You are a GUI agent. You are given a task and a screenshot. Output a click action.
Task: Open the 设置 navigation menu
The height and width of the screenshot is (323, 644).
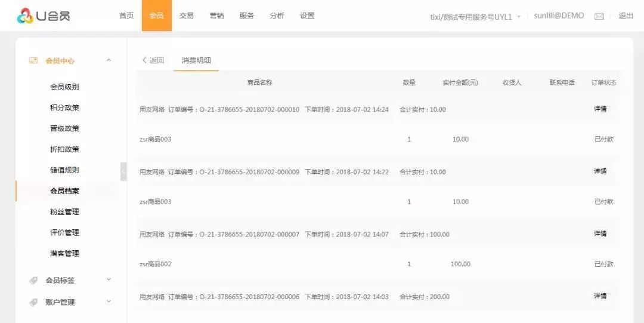click(307, 16)
